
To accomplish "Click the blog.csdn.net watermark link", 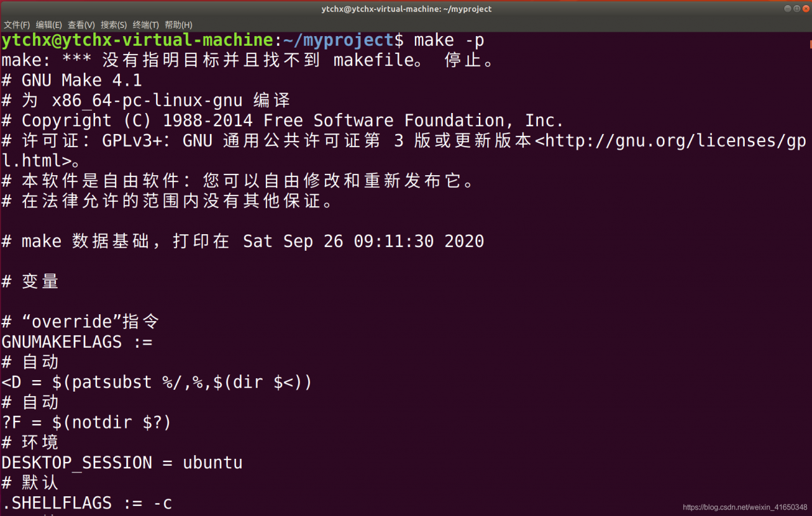I will [745, 507].
